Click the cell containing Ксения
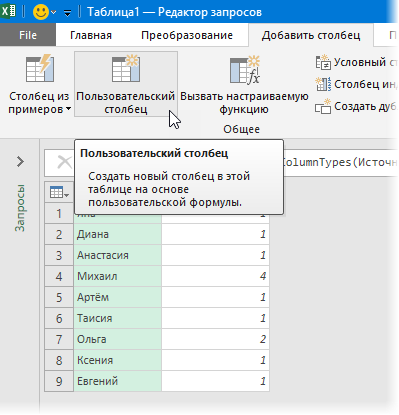Screen dimensions: 399x415 point(118,360)
